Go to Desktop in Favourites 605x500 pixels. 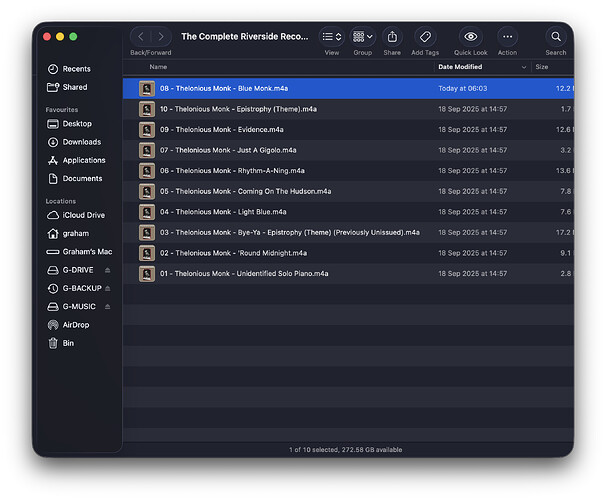[69, 124]
